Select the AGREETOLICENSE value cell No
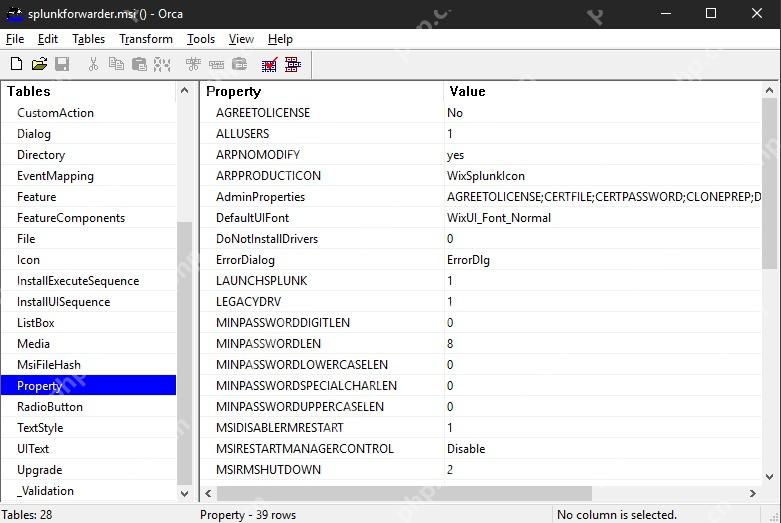781x523 pixels. click(603, 113)
